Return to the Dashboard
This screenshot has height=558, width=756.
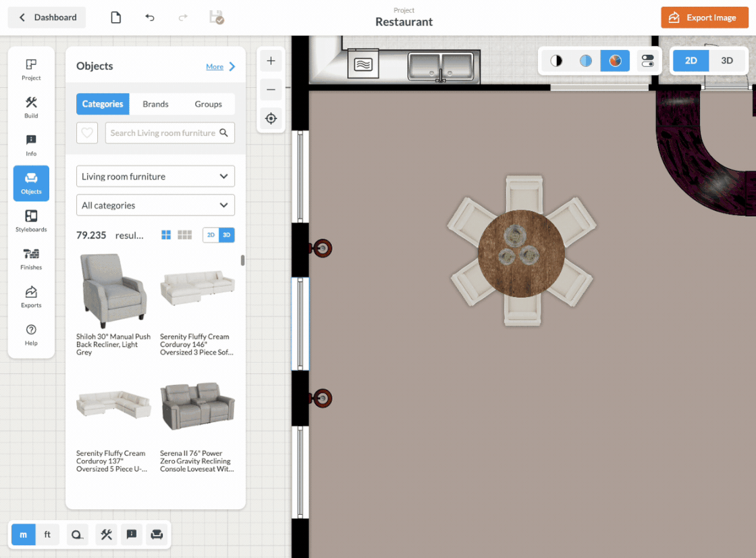47,18
